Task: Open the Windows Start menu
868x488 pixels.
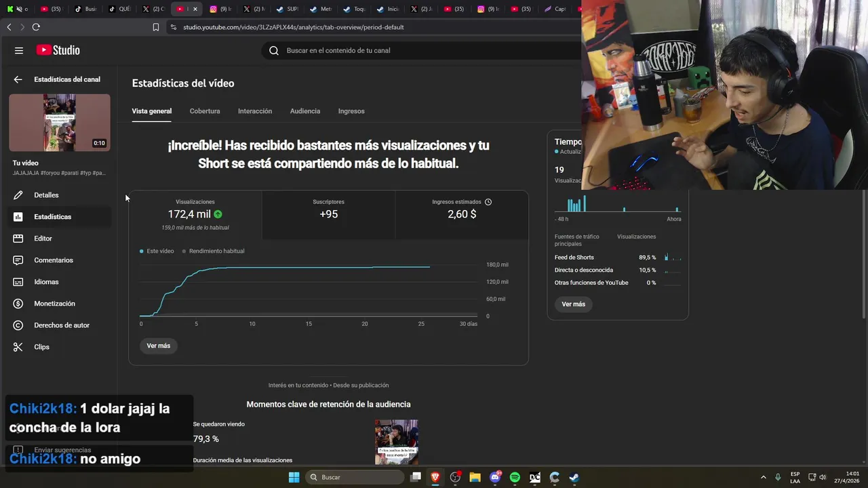Action: click(294, 477)
